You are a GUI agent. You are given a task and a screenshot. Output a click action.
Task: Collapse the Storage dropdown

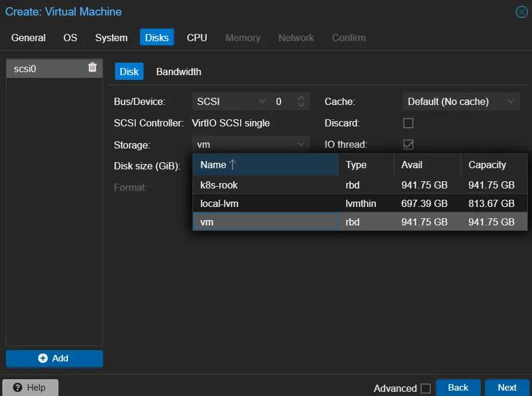[x=301, y=144]
